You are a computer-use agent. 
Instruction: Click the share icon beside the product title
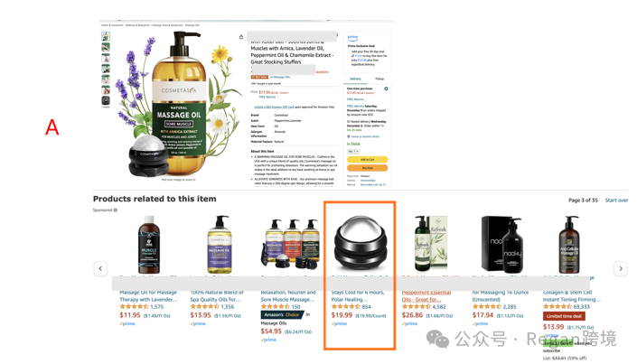[241, 37]
